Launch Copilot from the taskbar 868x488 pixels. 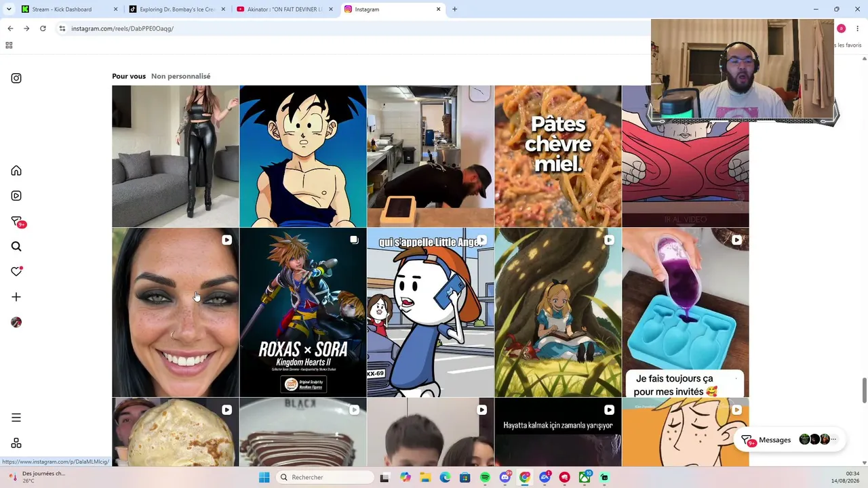pyautogui.click(x=405, y=477)
